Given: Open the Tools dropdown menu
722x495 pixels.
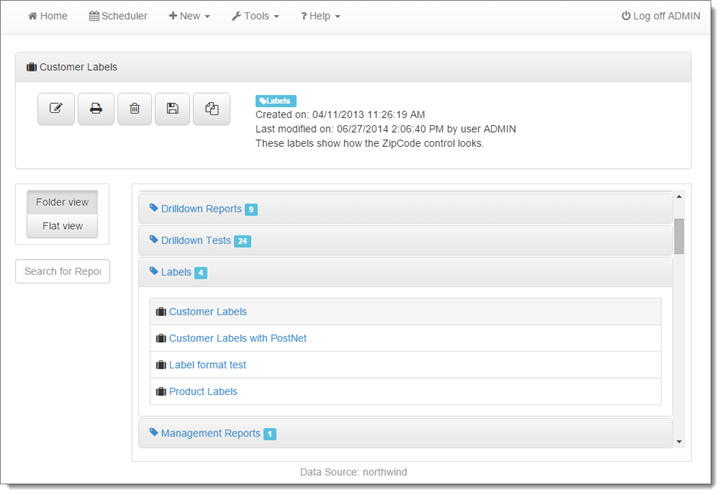Looking at the screenshot, I should [x=255, y=17].
